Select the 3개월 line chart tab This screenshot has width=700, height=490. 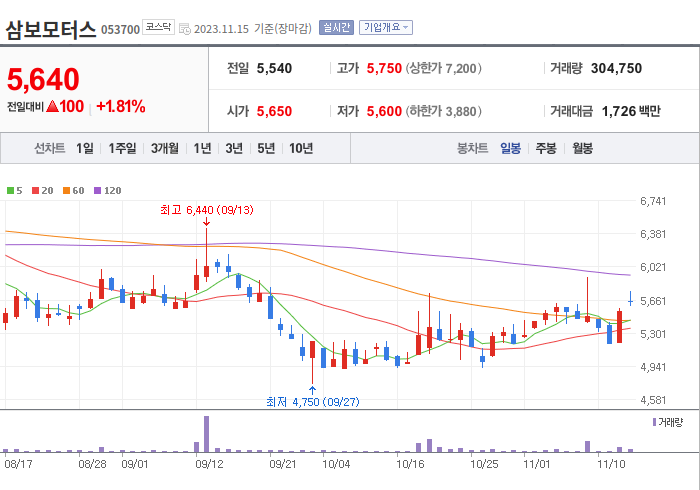click(165, 148)
